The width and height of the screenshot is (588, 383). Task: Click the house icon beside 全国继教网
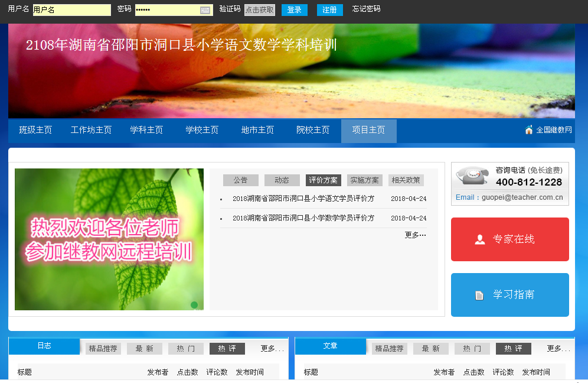pyautogui.click(x=529, y=130)
